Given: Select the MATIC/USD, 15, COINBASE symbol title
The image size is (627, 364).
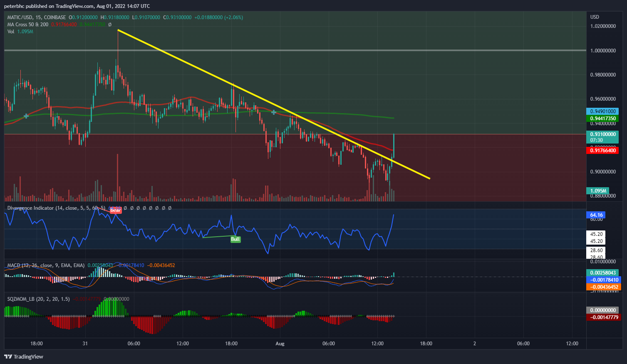Looking at the screenshot, I should pos(37,17).
